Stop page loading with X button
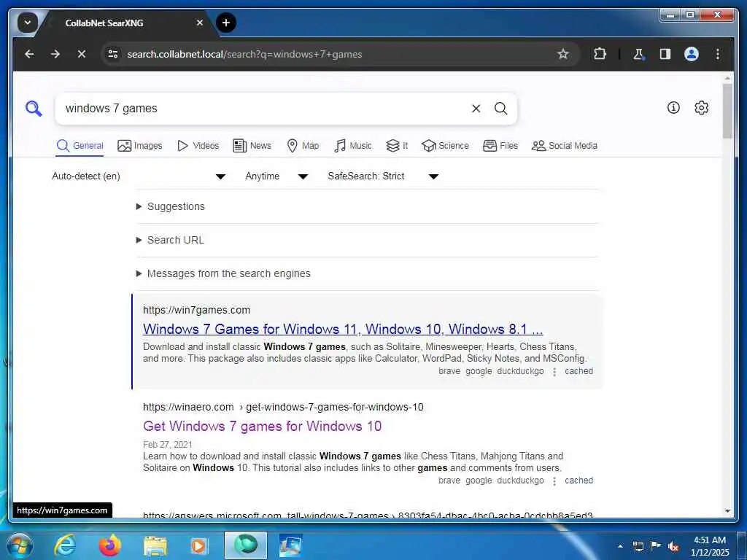 click(82, 54)
